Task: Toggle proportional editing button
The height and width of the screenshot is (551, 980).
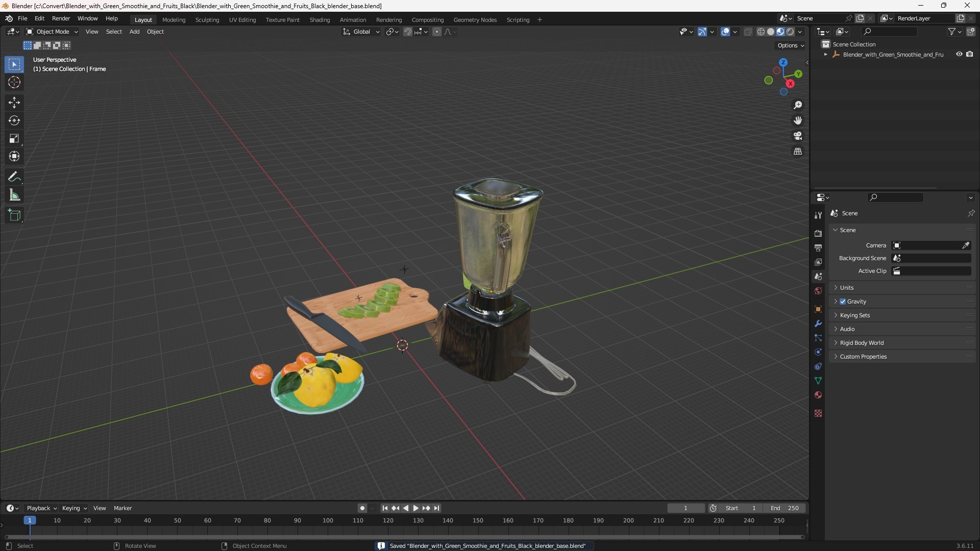Action: [436, 32]
